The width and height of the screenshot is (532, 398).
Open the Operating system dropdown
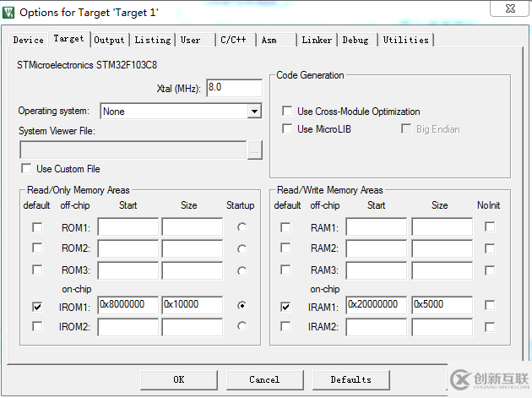click(x=254, y=111)
